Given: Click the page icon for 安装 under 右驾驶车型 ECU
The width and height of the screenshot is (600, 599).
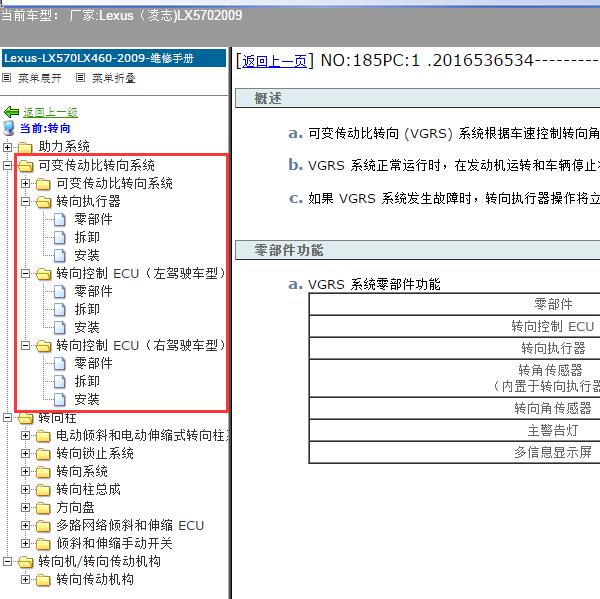Looking at the screenshot, I should click(60, 400).
